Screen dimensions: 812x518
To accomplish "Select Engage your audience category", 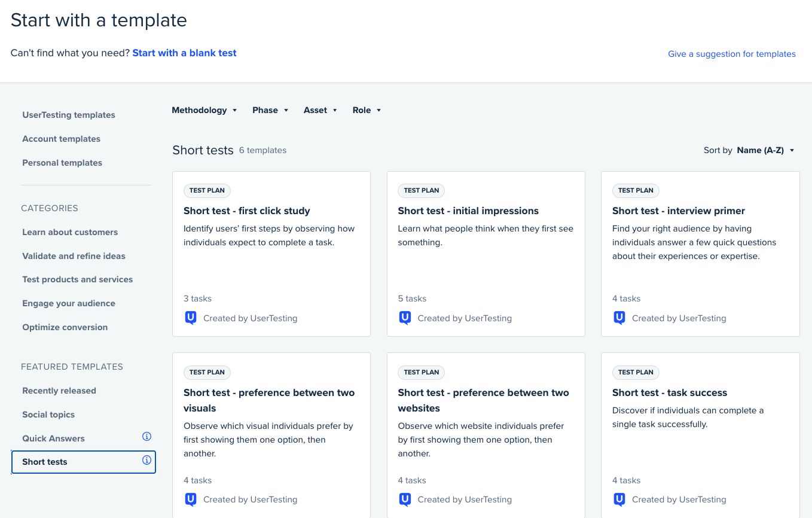I will pos(69,303).
